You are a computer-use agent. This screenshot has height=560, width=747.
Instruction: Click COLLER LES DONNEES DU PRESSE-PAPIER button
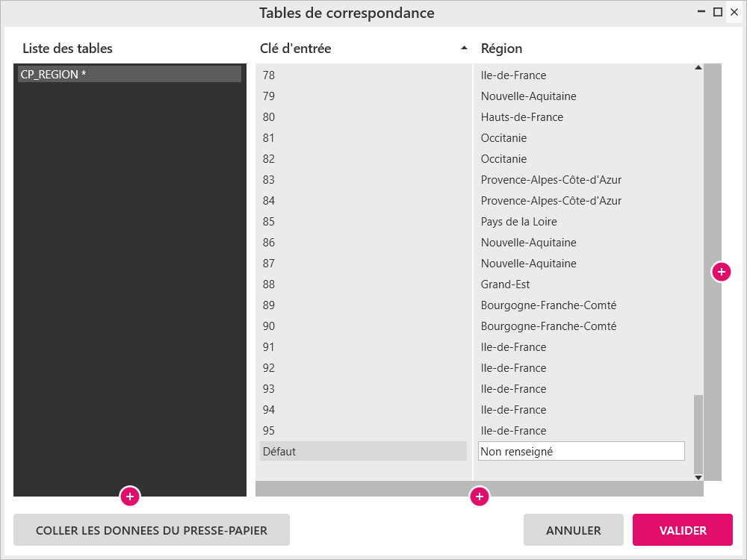point(152,530)
